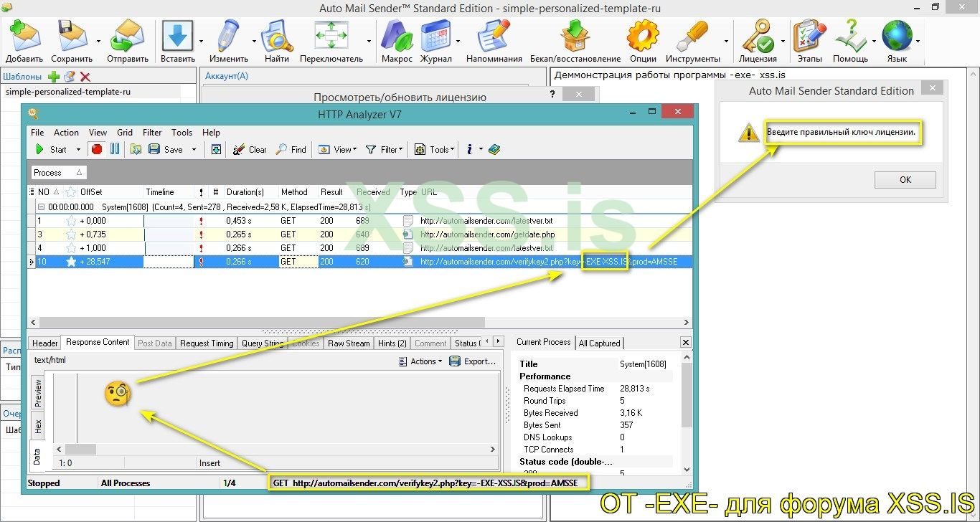Viewport: 980px width, 522px height.
Task: Open the Grid menu in HTTP Analyzer
Action: point(125,132)
